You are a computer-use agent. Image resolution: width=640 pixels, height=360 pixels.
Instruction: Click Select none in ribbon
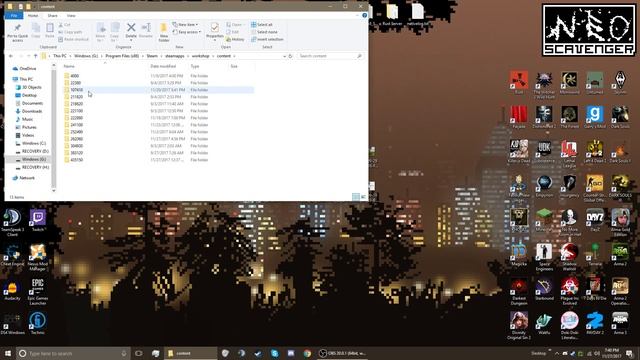tap(264, 32)
